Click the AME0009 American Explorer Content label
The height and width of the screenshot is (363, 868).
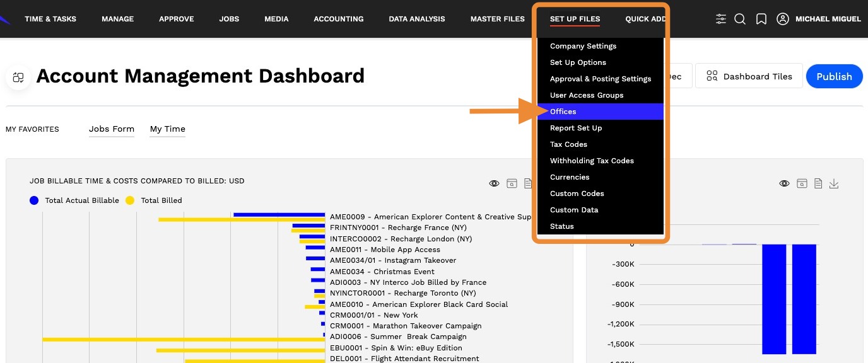tap(431, 217)
